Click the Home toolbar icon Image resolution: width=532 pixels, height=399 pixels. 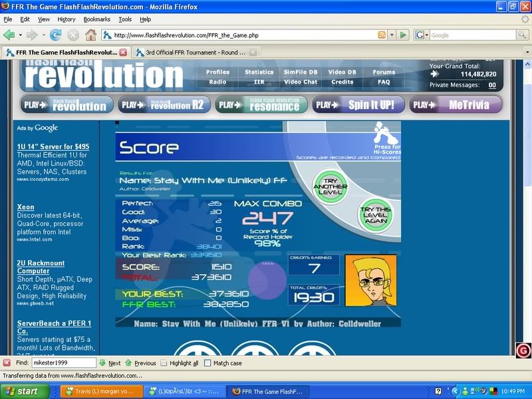pos(90,35)
